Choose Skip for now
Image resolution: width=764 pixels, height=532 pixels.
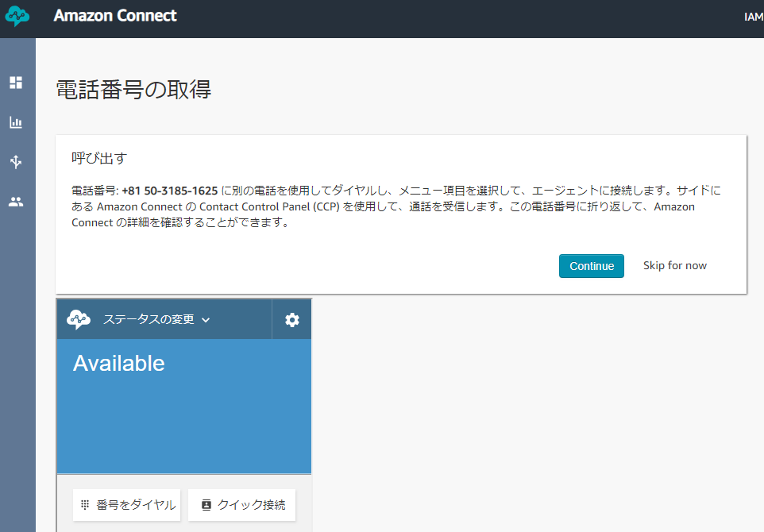point(675,265)
